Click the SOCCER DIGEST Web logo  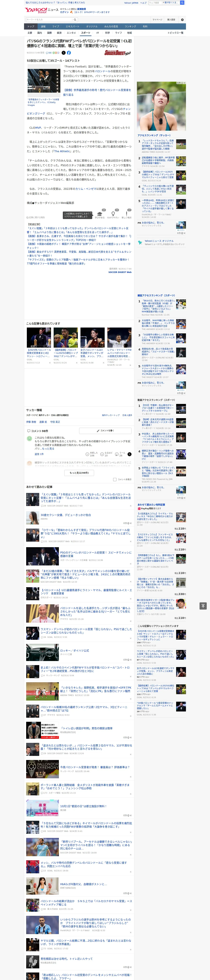click(117, 53)
